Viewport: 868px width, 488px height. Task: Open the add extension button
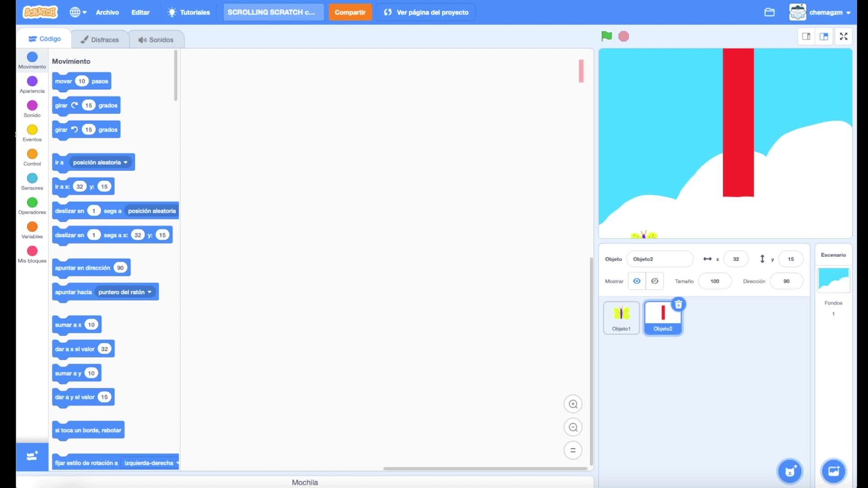[x=32, y=456]
